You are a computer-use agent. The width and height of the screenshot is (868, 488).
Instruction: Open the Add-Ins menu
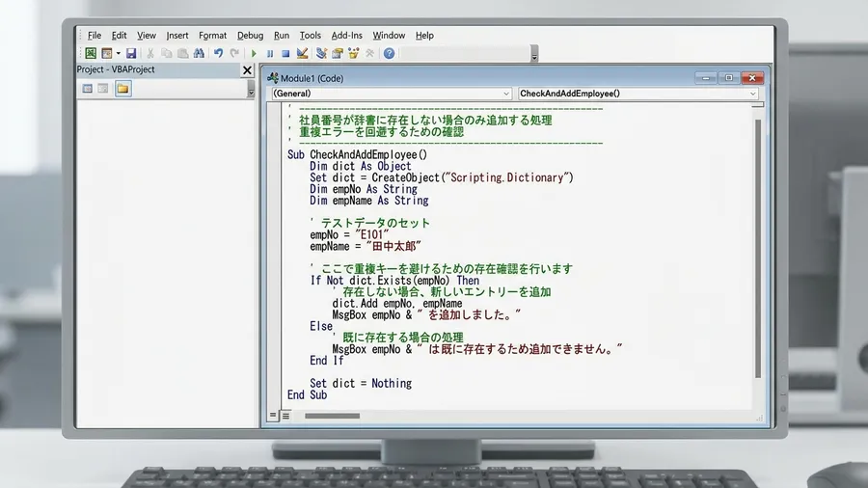346,36
